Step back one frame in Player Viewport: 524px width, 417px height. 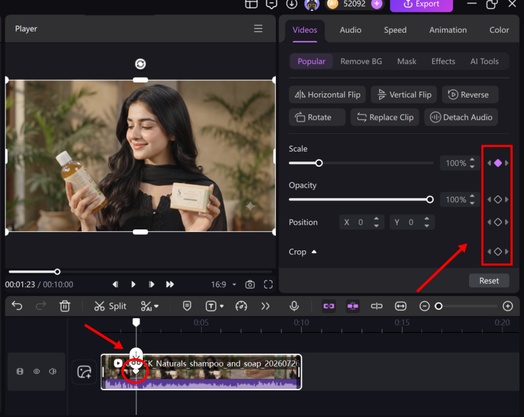(x=115, y=284)
